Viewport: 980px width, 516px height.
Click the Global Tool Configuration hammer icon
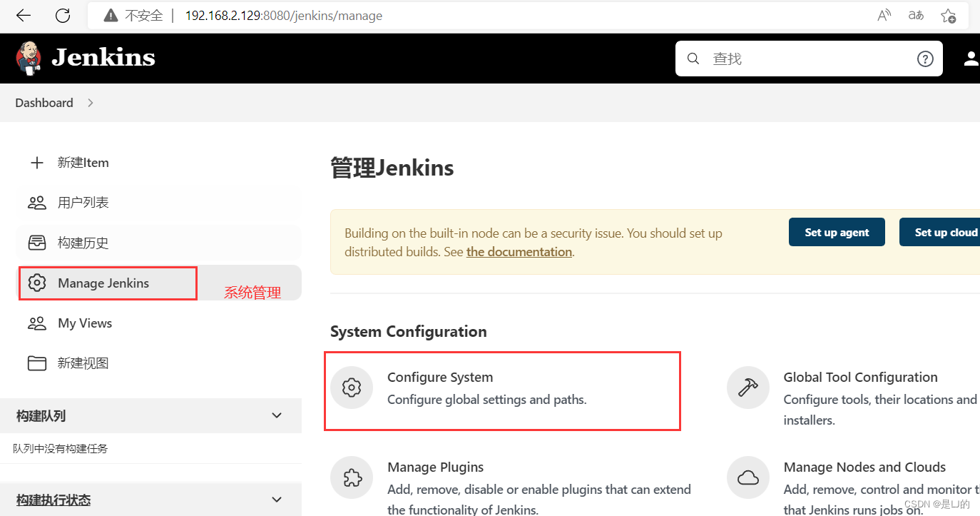pyautogui.click(x=748, y=388)
